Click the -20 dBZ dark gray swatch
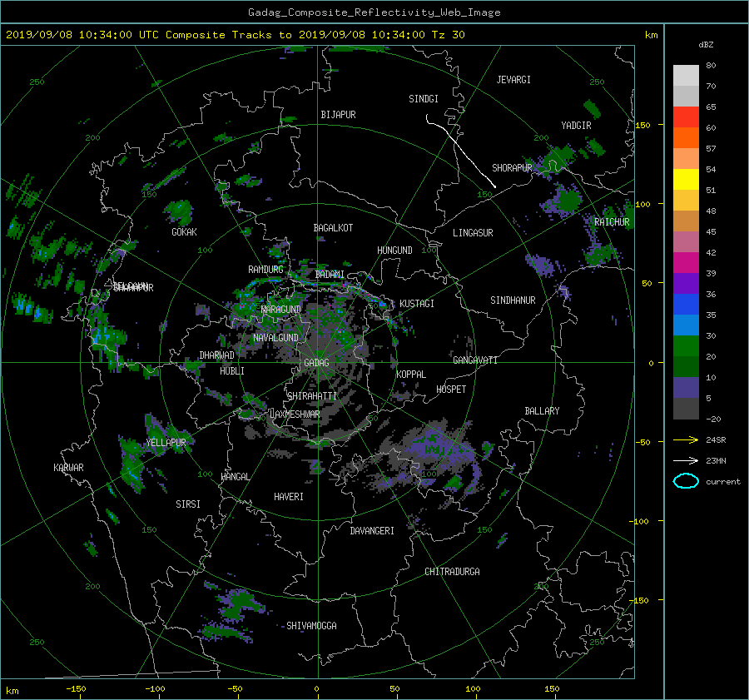Screen dimensions: 749x700 pos(686,409)
